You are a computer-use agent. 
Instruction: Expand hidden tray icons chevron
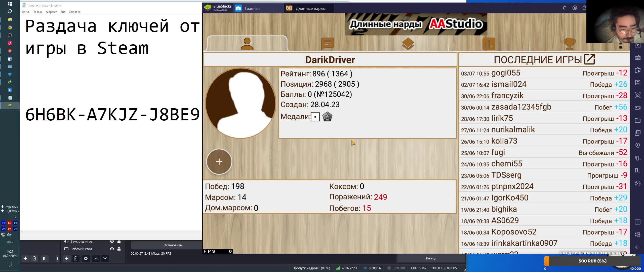click(15, 217)
